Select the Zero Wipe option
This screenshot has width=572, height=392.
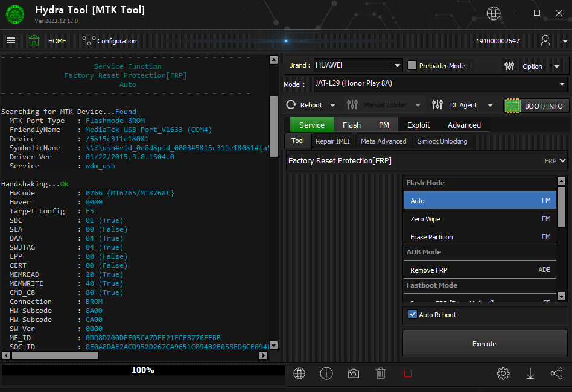click(480, 218)
